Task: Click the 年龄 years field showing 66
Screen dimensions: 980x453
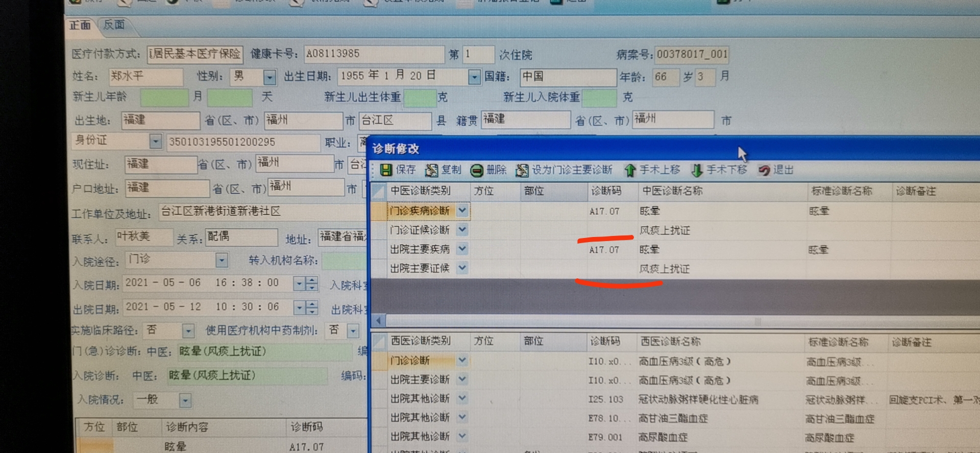Action: (x=666, y=77)
